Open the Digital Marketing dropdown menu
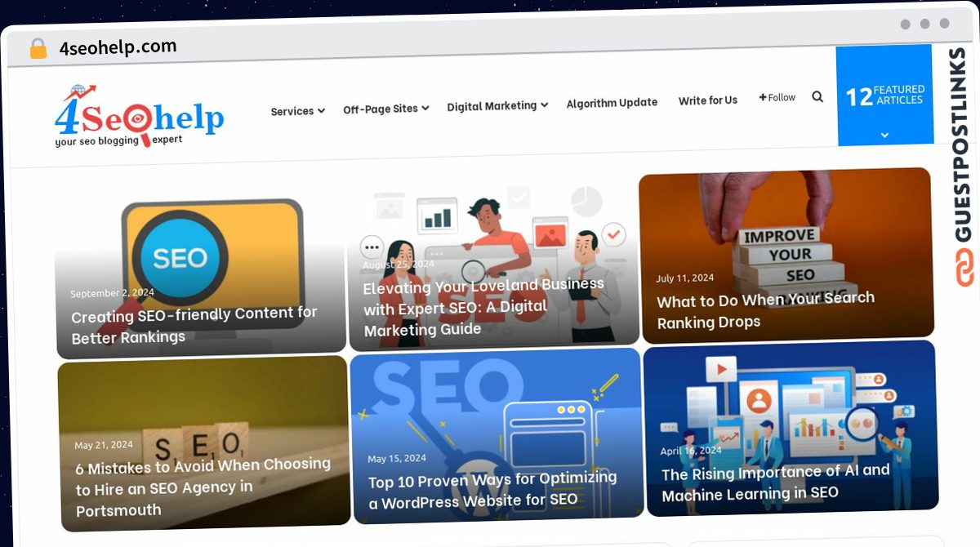Image resolution: width=980 pixels, height=547 pixels. [497, 106]
